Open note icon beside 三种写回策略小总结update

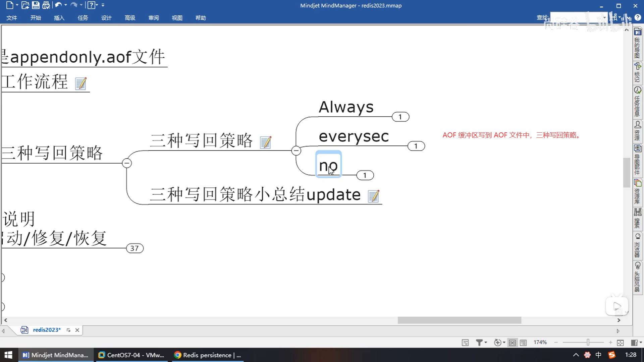373,196
